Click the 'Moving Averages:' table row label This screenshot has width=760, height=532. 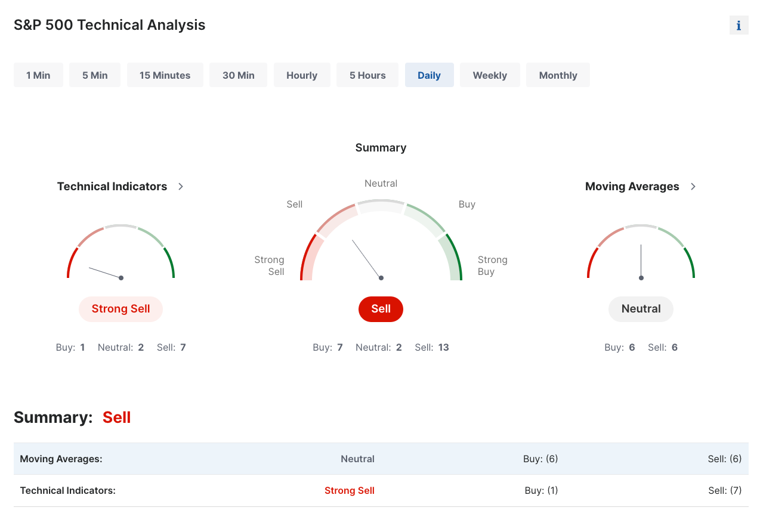[61, 459]
